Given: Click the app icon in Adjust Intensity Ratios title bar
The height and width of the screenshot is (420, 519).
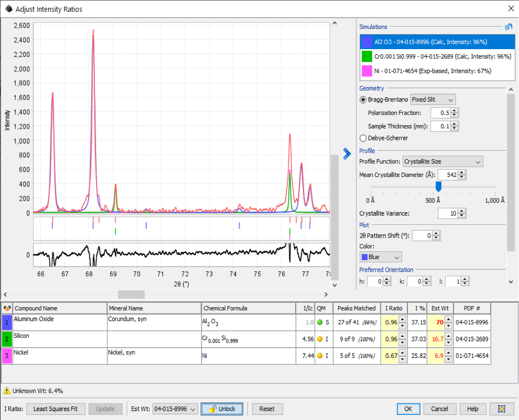Looking at the screenshot, I should pyautogui.click(x=9, y=9).
